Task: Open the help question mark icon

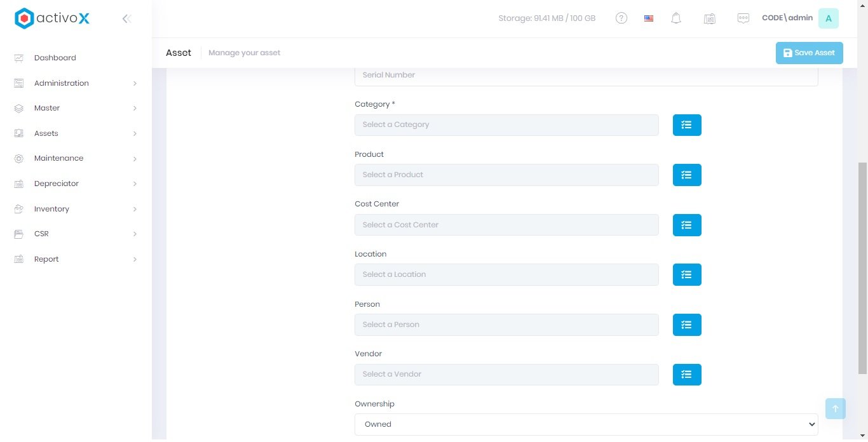Action: coord(621,18)
